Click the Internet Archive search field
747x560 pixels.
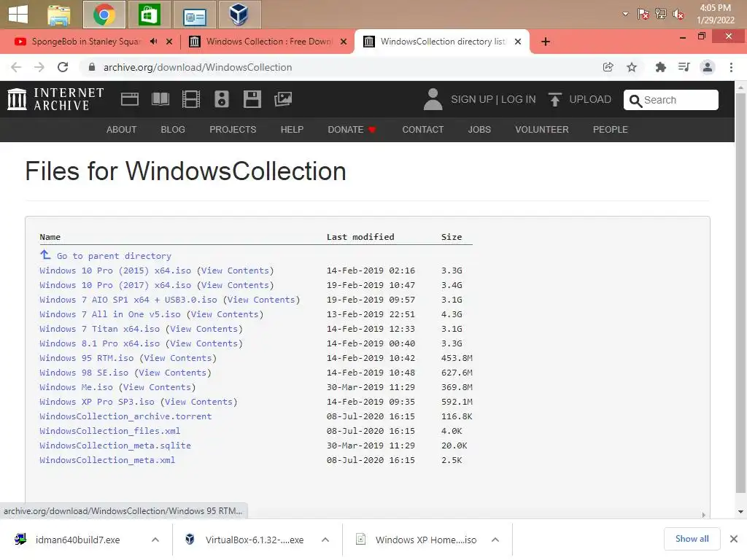671,100
